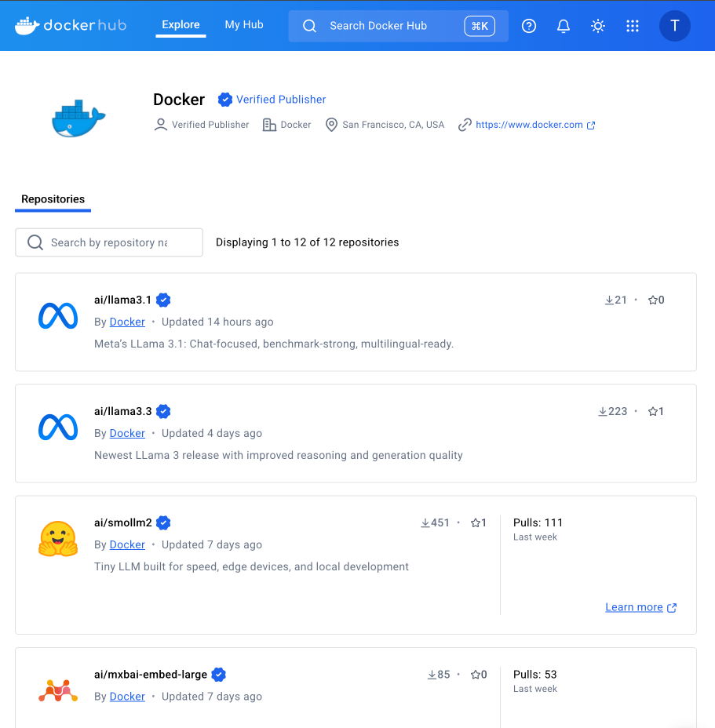Image resolution: width=715 pixels, height=728 pixels.
Task: Click verified badge next to ai/llama3.1
Action: coord(163,300)
